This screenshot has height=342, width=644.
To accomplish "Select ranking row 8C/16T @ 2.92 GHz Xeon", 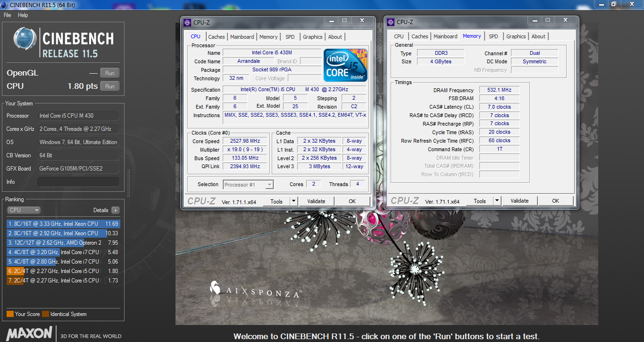I will 63,233.
